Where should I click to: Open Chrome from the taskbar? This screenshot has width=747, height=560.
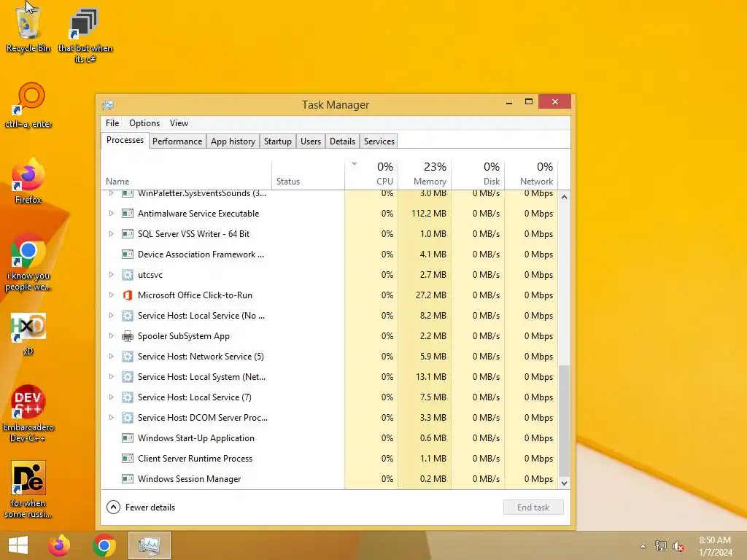click(104, 545)
